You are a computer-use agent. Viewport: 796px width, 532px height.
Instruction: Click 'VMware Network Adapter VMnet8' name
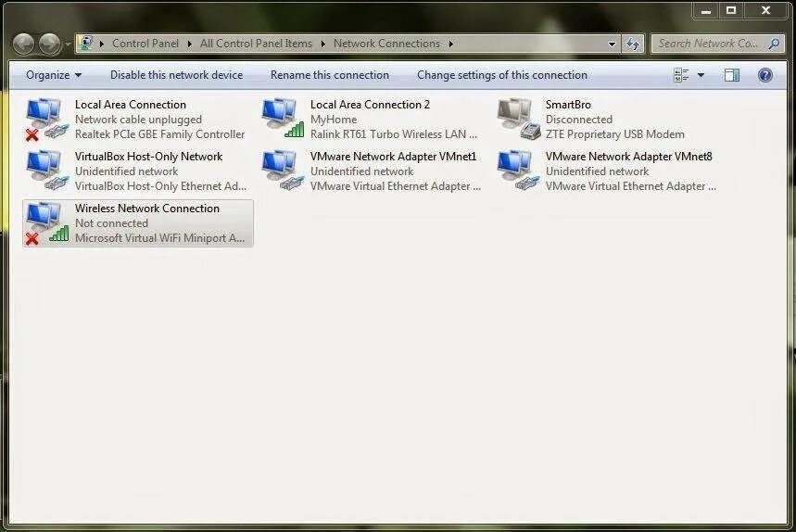click(x=628, y=157)
